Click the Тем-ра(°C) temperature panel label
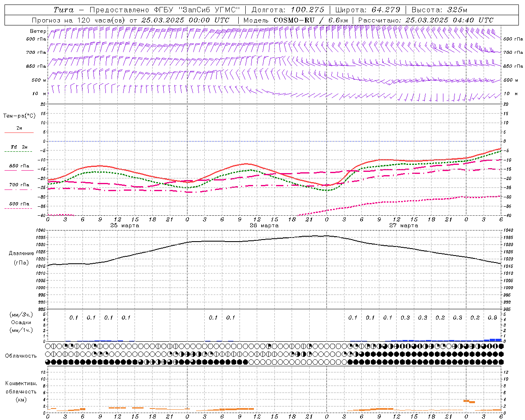The height and width of the screenshot is (420, 525). pos(19,116)
